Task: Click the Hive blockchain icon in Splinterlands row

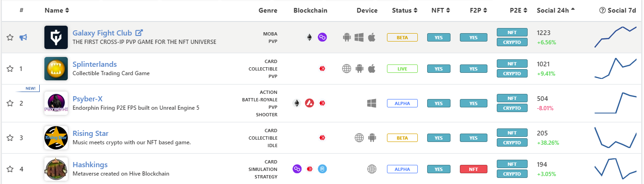Action: [322, 69]
